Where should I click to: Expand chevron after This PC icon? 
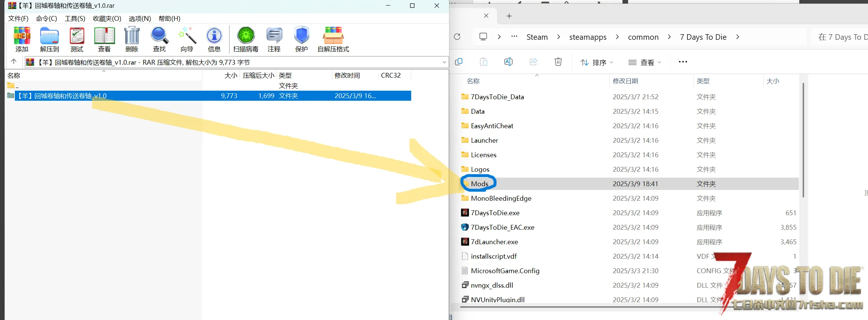pyautogui.click(x=499, y=37)
